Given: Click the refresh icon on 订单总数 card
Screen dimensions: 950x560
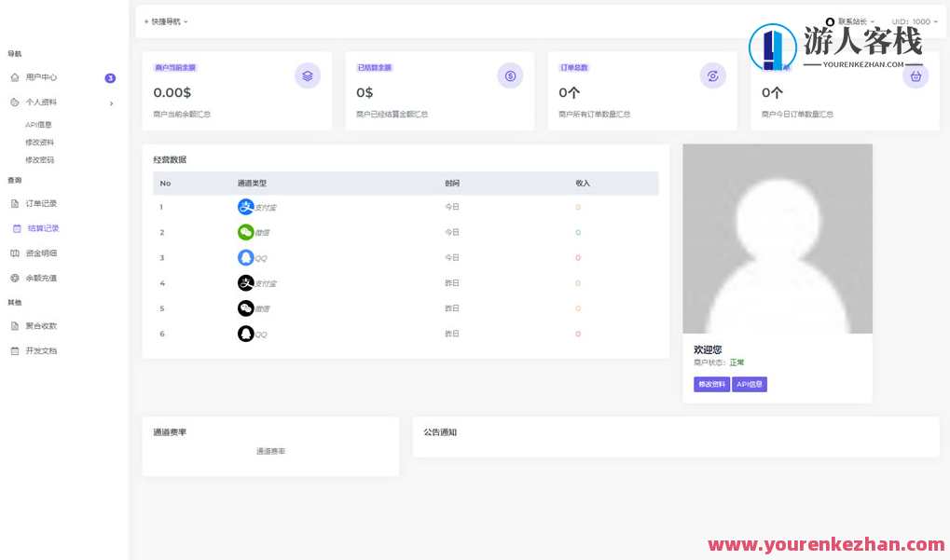Looking at the screenshot, I should pyautogui.click(x=712, y=75).
